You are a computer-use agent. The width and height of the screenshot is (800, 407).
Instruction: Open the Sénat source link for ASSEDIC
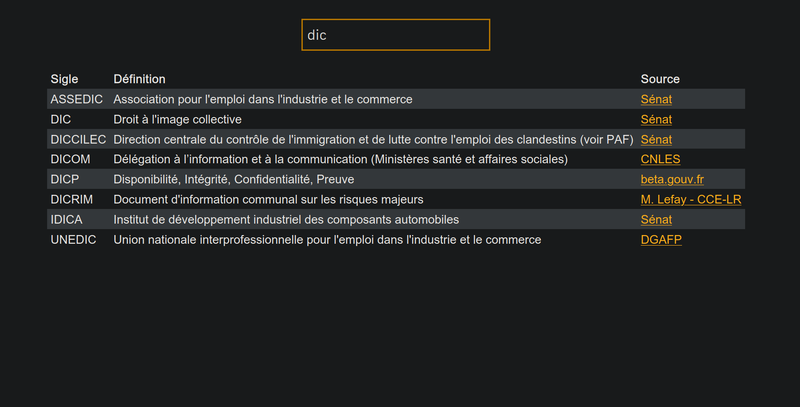pos(656,99)
